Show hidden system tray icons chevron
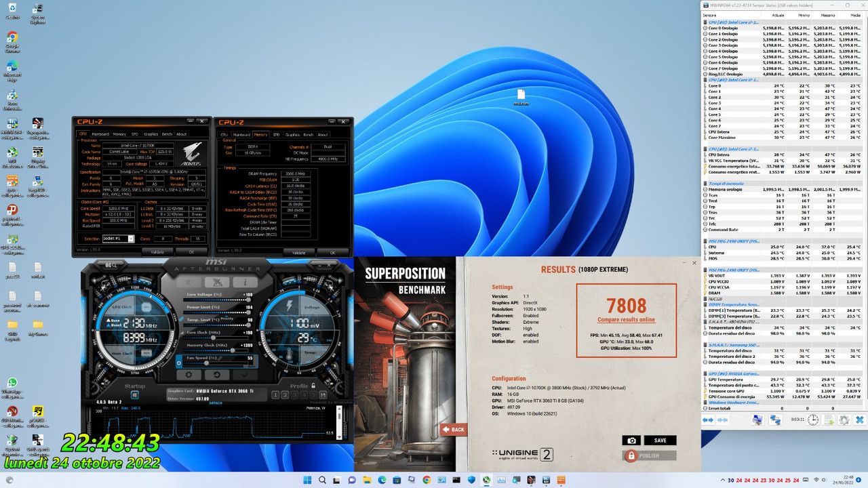Image resolution: width=868 pixels, height=488 pixels. tap(723, 480)
